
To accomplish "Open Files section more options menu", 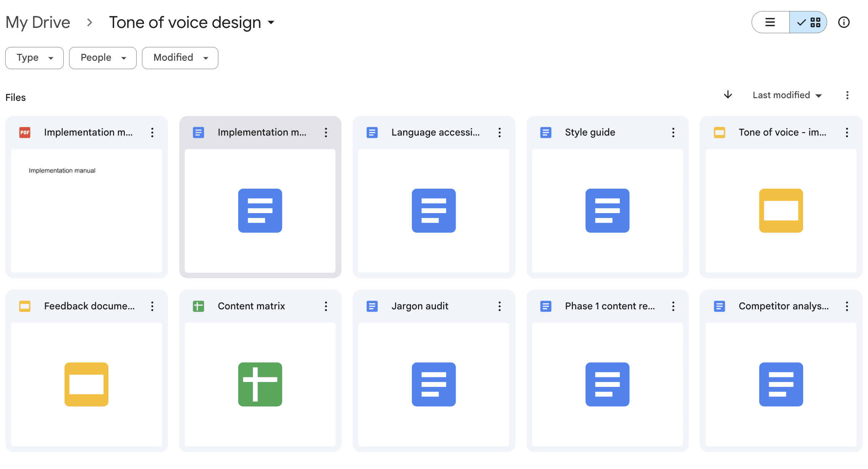I will [847, 95].
